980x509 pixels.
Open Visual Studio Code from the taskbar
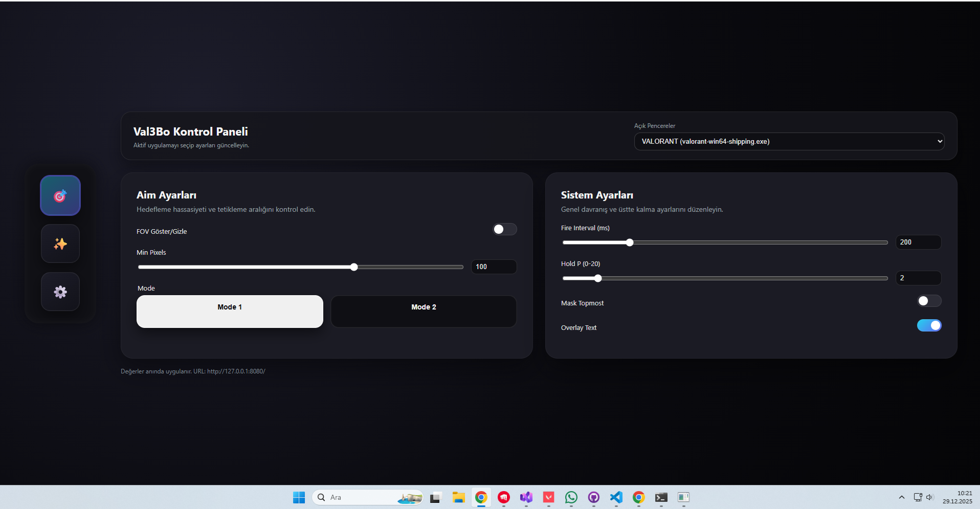(616, 497)
